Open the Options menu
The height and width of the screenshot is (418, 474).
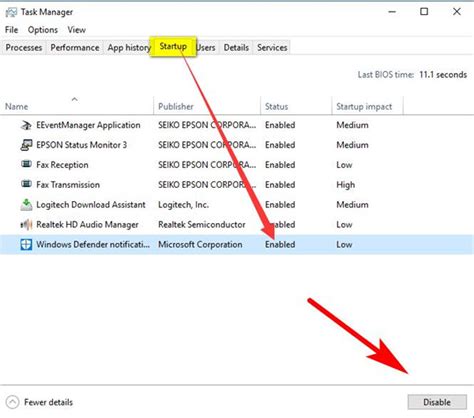point(43,30)
